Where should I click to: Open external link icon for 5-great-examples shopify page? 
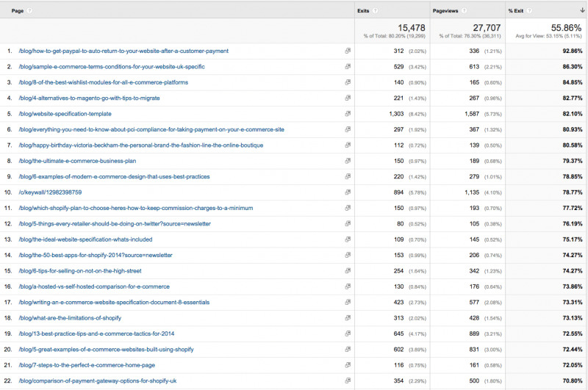[x=348, y=349]
